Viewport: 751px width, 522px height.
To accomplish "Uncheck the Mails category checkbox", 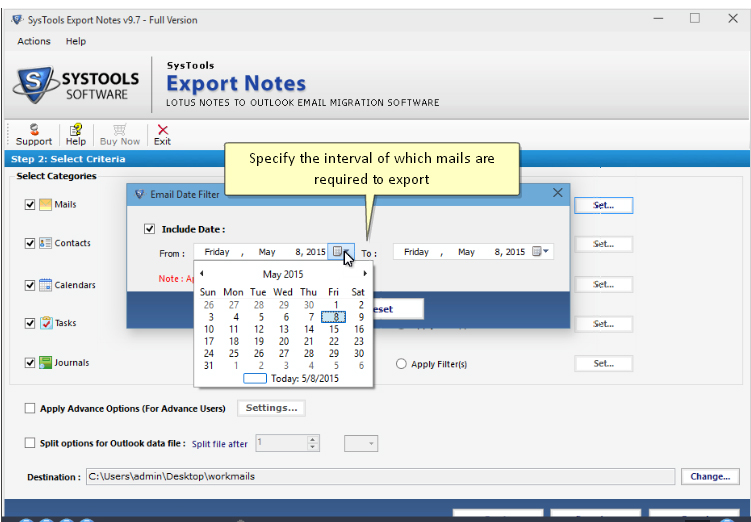I will pyautogui.click(x=30, y=205).
